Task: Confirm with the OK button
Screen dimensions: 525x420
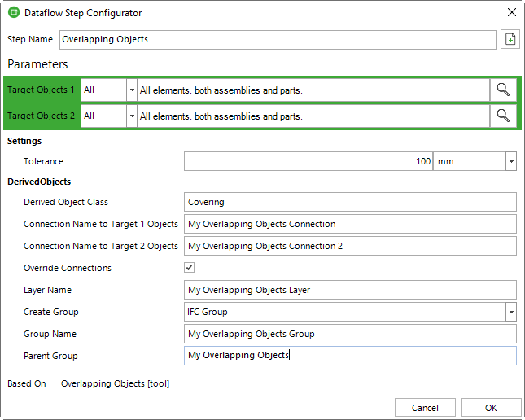Action: pyautogui.click(x=491, y=408)
